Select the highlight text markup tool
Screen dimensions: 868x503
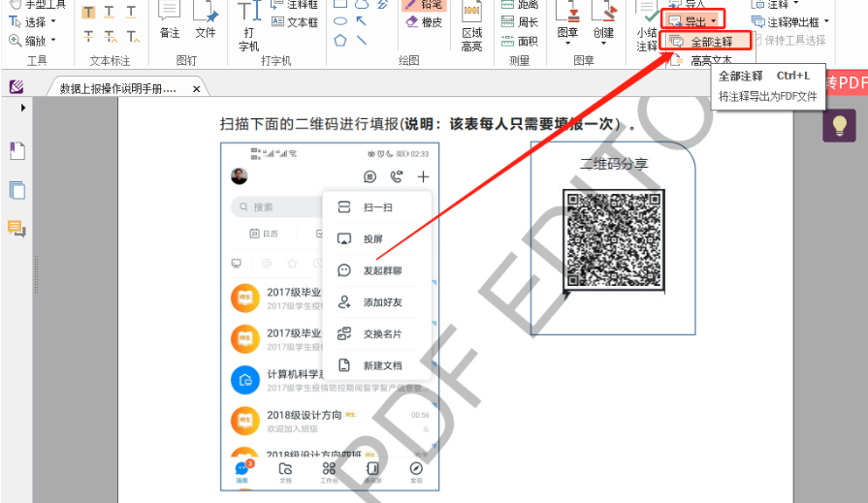[88, 13]
